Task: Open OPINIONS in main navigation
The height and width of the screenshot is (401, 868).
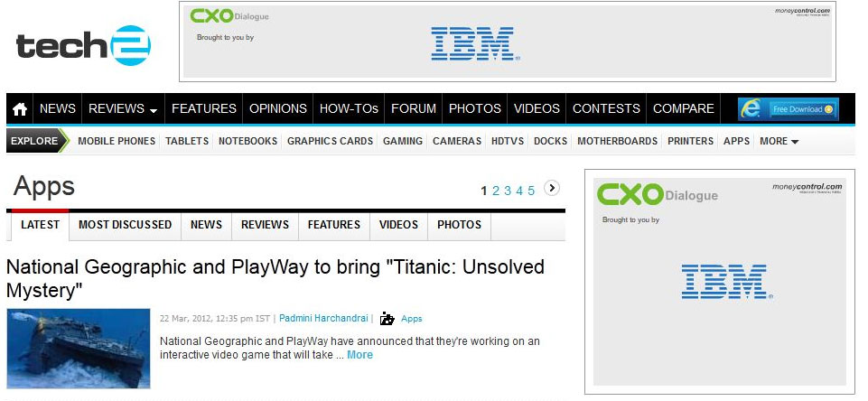Action: [278, 108]
